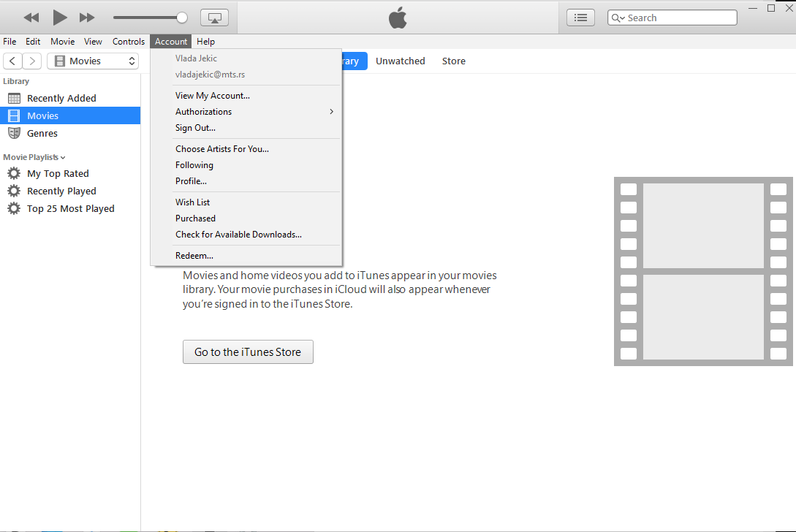
Task: Click the gear icon beside Recently Played
Action: 14,191
